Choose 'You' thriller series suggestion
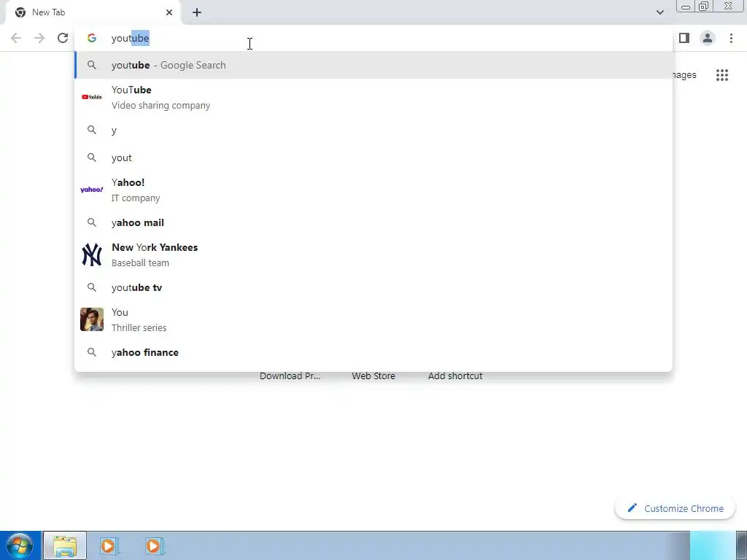747x560 pixels. click(x=373, y=319)
